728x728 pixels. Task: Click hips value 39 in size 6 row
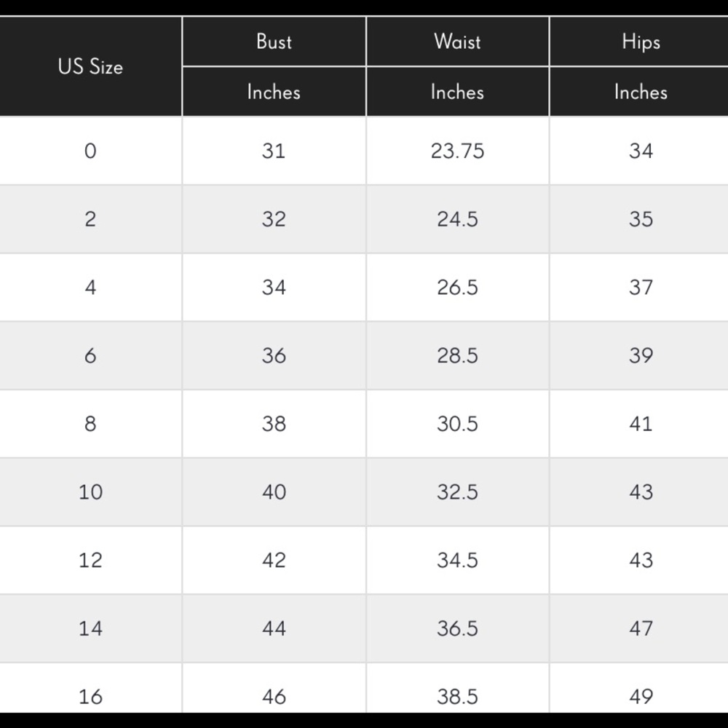click(641, 355)
